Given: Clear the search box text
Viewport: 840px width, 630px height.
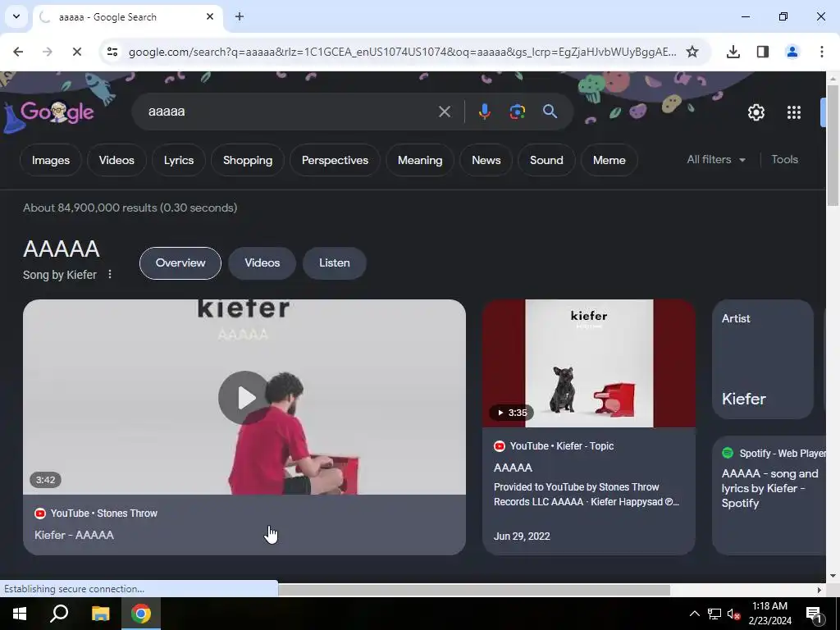Looking at the screenshot, I should (x=444, y=112).
